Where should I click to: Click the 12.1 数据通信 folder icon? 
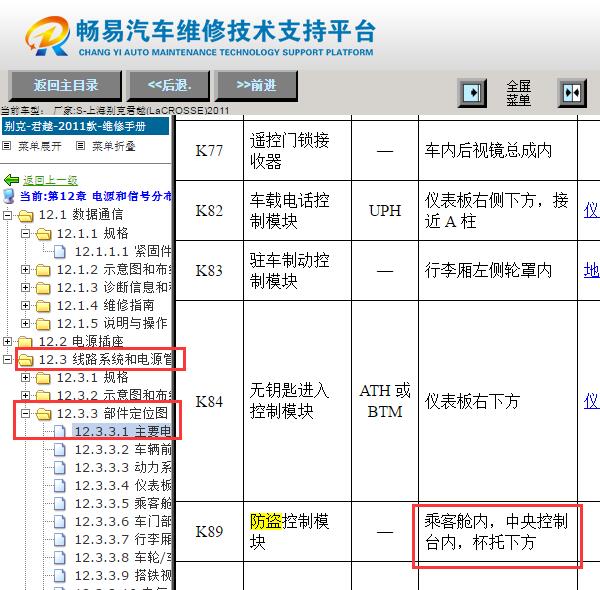[x=26, y=216]
